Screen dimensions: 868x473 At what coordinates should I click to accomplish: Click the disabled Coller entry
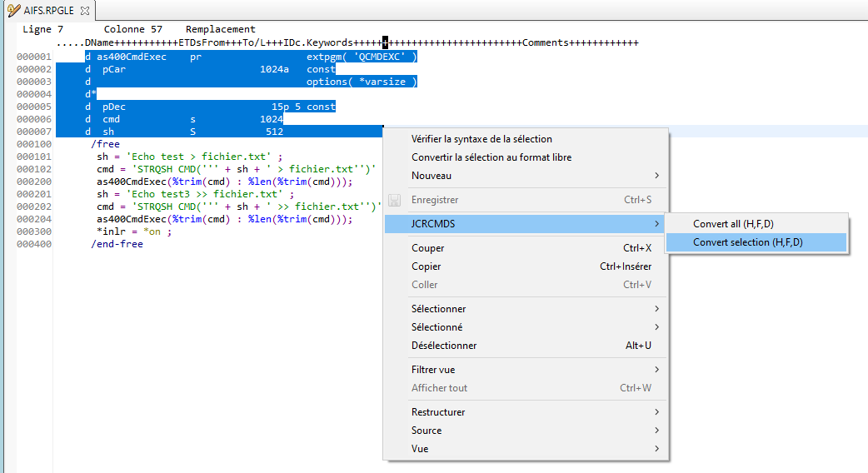526,284
